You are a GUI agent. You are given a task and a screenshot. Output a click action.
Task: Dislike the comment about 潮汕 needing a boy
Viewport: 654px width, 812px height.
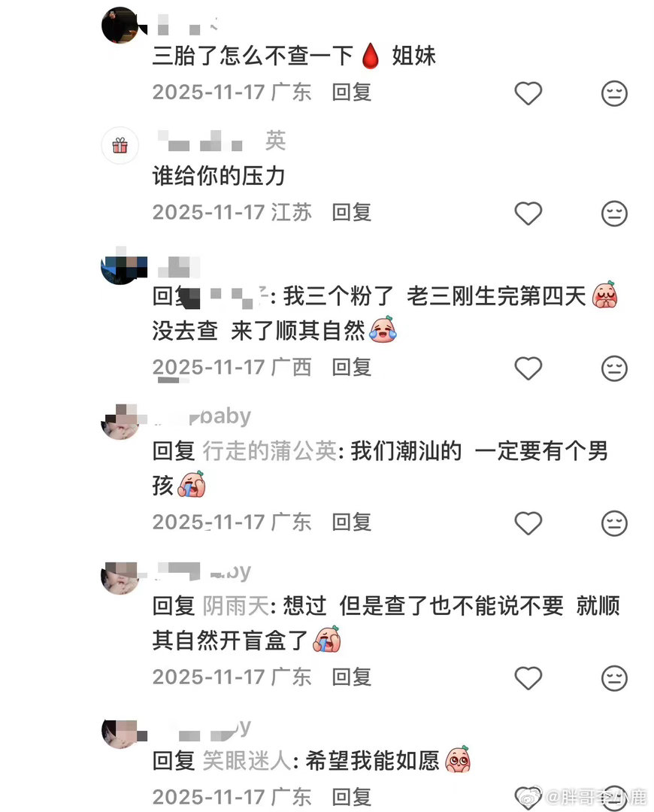(x=614, y=523)
